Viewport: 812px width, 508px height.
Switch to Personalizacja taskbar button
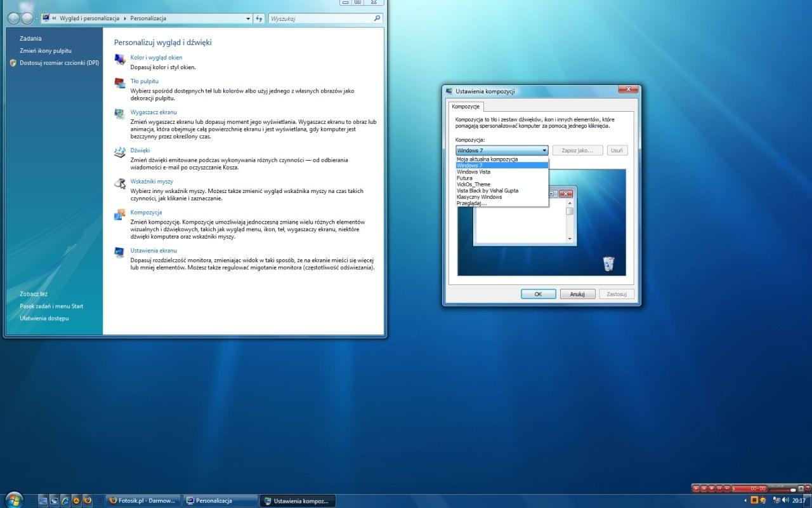tap(220, 500)
